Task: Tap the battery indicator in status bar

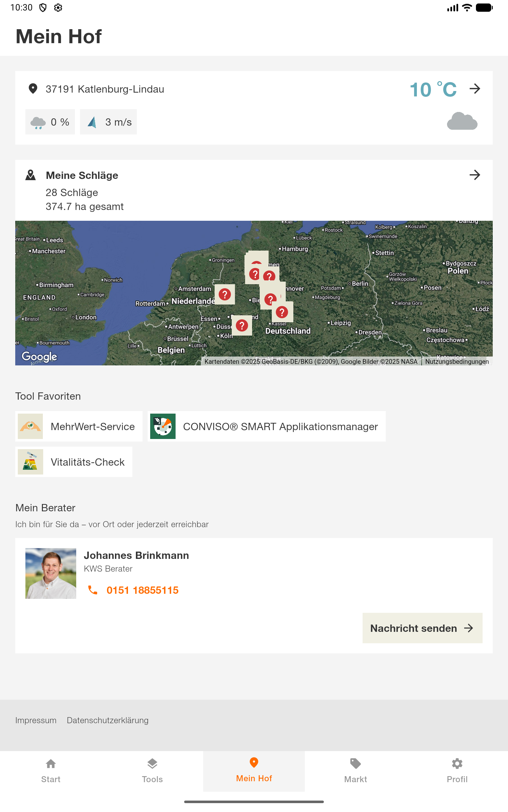Action: [x=484, y=7]
